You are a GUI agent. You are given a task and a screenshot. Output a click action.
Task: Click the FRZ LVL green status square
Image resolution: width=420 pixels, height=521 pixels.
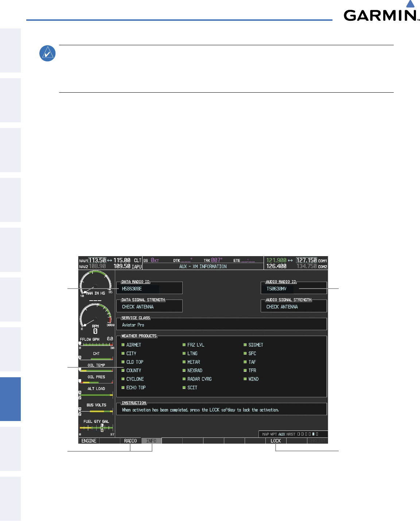click(184, 345)
